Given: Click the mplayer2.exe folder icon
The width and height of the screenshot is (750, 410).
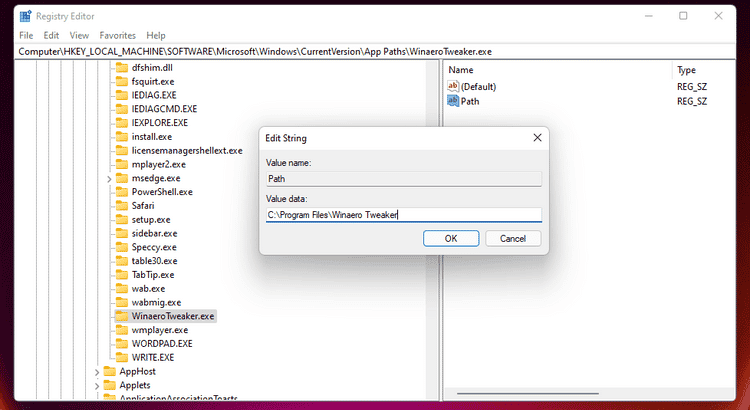Looking at the screenshot, I should tap(122, 165).
